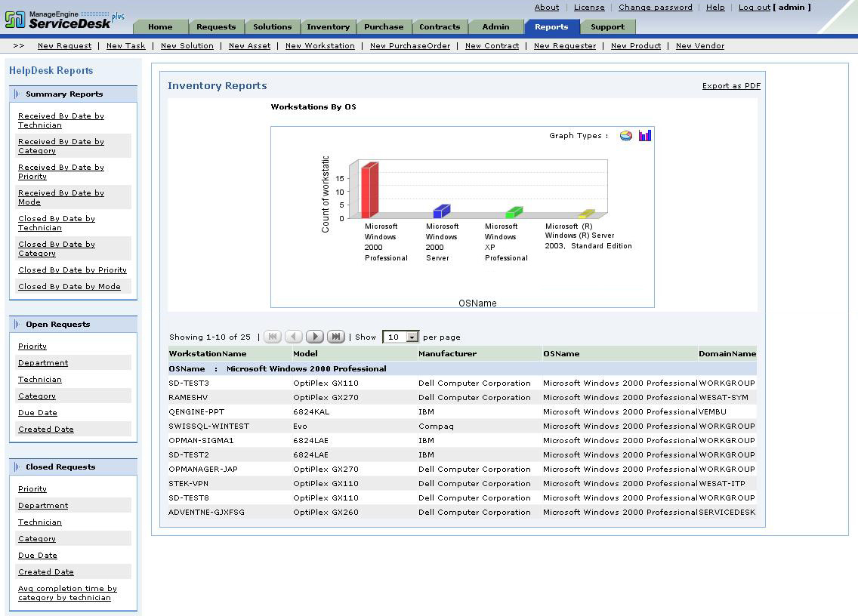This screenshot has width=858, height=616.
Task: Click Change password link
Action: [x=656, y=7]
